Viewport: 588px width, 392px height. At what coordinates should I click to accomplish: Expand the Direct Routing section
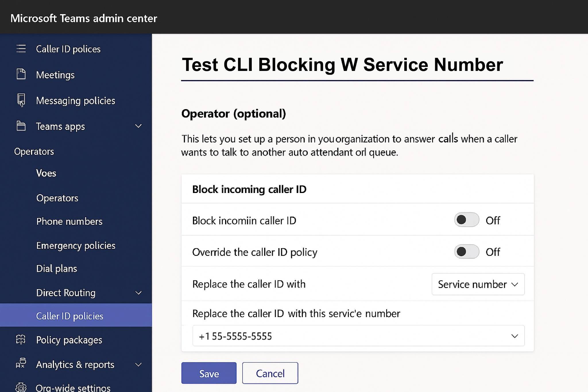tap(138, 293)
